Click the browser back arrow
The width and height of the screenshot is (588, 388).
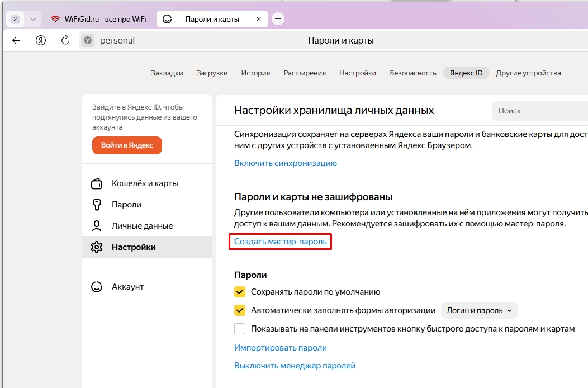tap(16, 40)
